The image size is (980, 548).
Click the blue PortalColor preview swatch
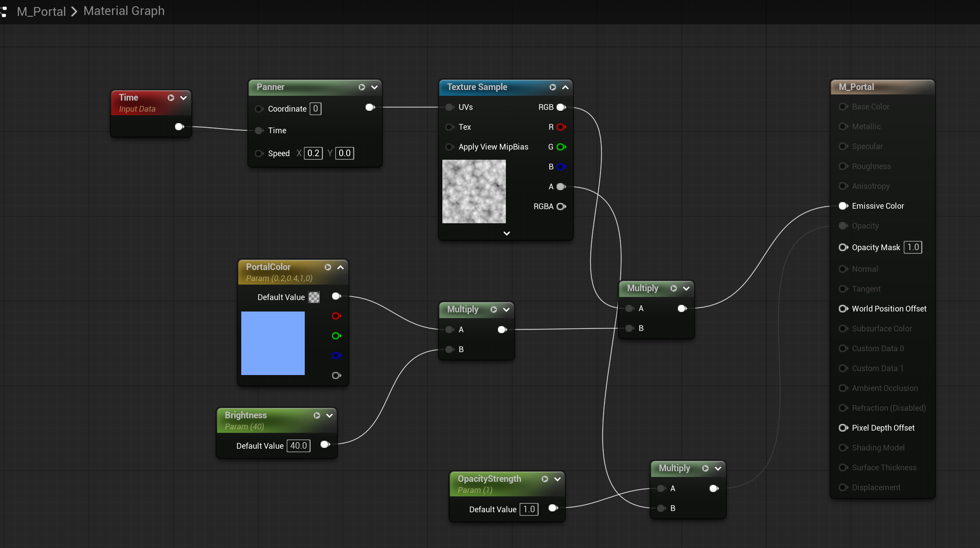(x=273, y=343)
